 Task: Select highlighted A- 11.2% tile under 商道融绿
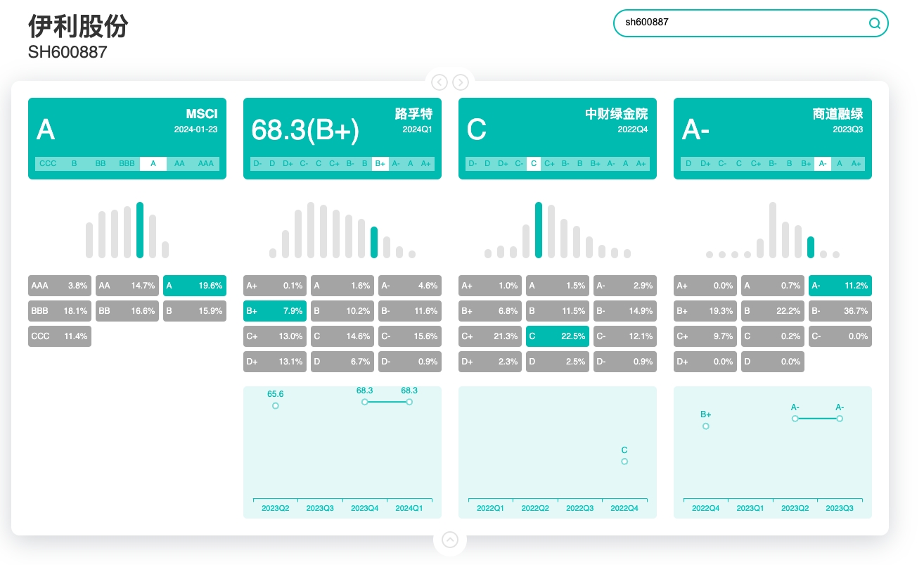(840, 286)
